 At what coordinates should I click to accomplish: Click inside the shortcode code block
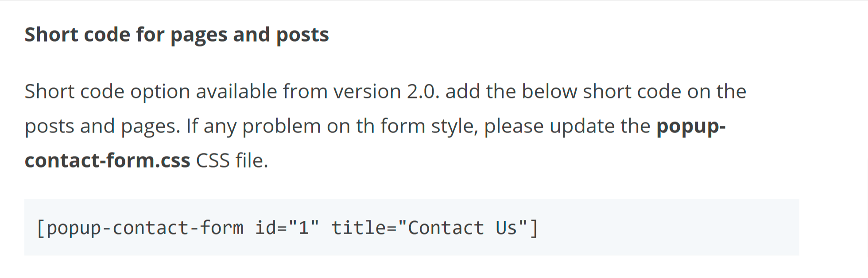411,227
